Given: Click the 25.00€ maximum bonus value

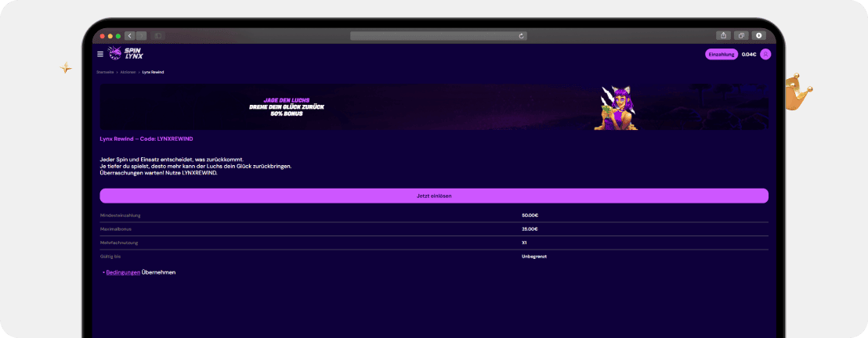Looking at the screenshot, I should [x=530, y=229].
